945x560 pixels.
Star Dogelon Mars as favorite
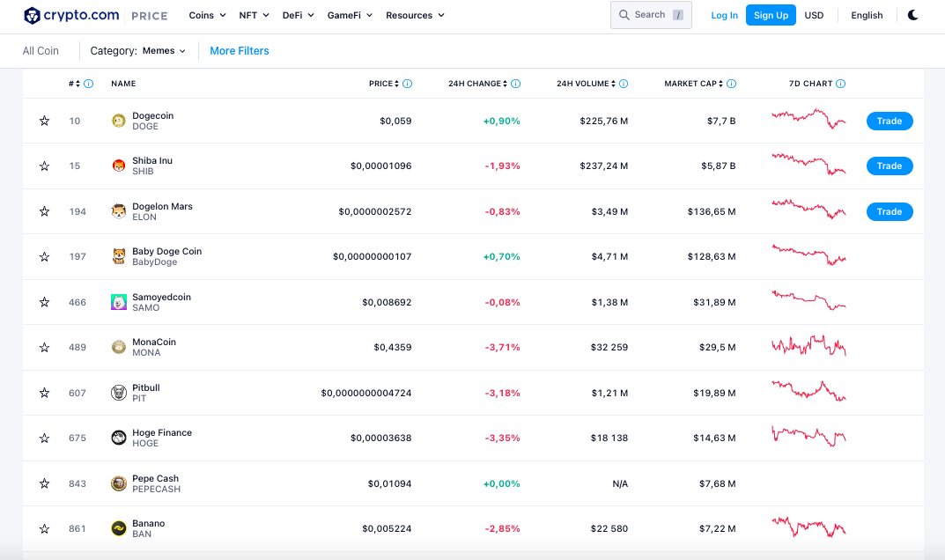(x=45, y=211)
